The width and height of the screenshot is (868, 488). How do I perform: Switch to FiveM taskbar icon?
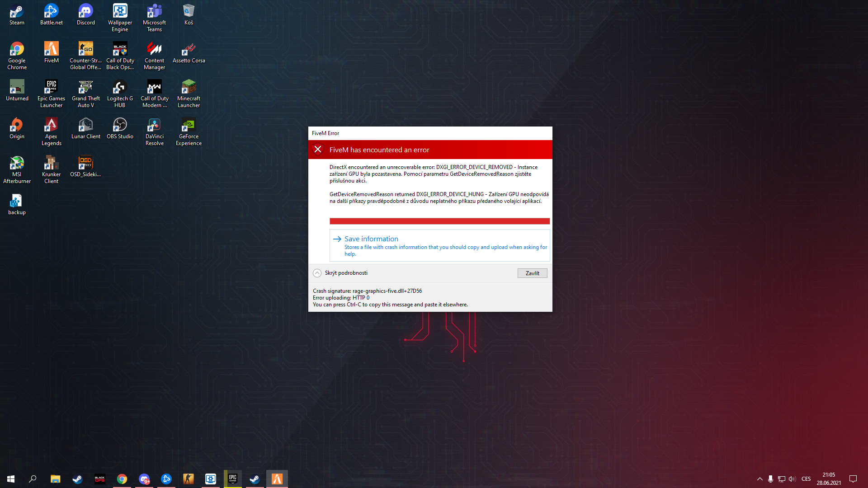pyautogui.click(x=277, y=479)
